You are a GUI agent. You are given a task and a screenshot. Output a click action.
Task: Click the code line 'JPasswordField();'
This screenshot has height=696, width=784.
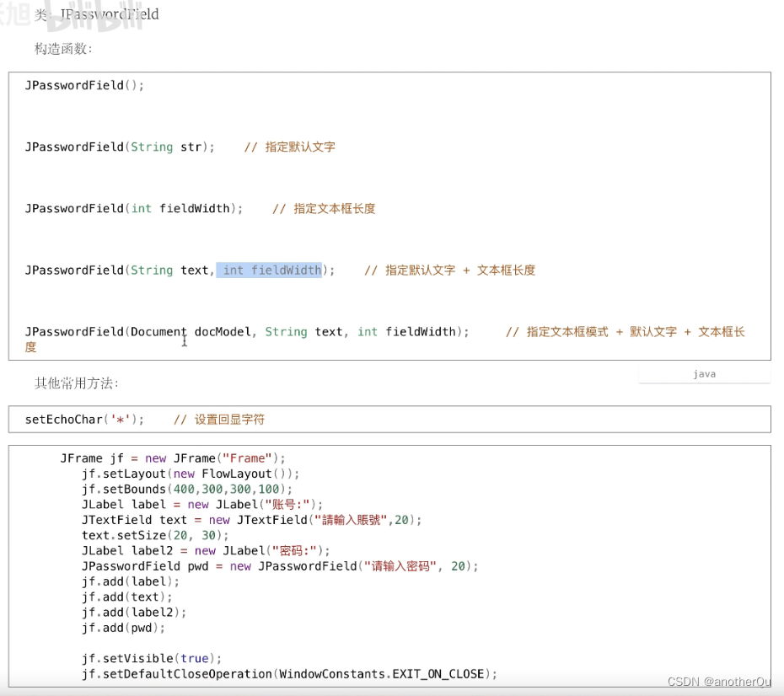point(84,85)
